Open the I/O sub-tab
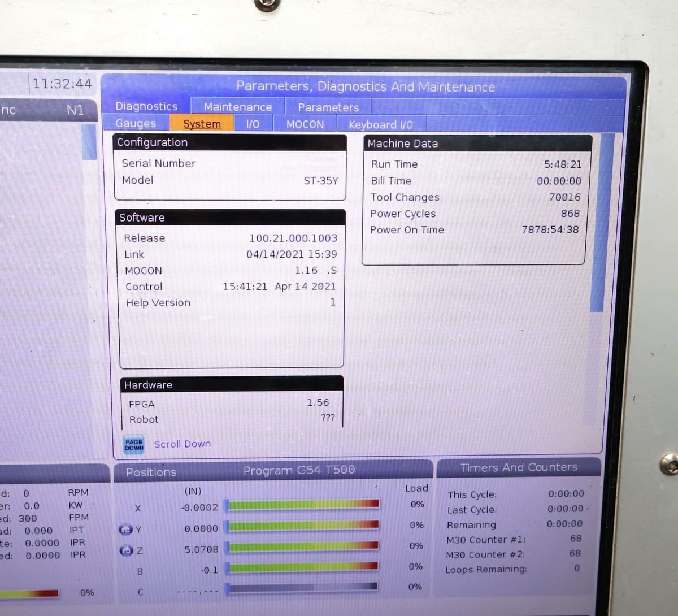The image size is (678, 616). click(x=253, y=124)
